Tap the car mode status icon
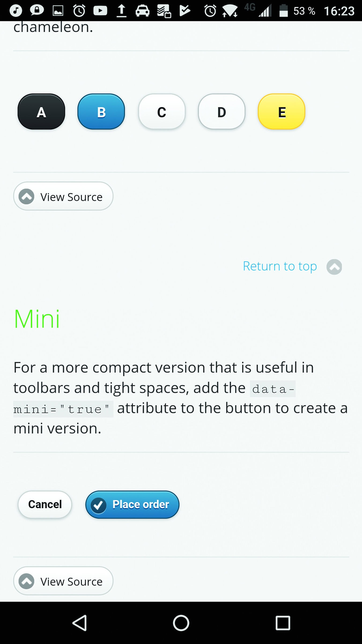 click(142, 11)
